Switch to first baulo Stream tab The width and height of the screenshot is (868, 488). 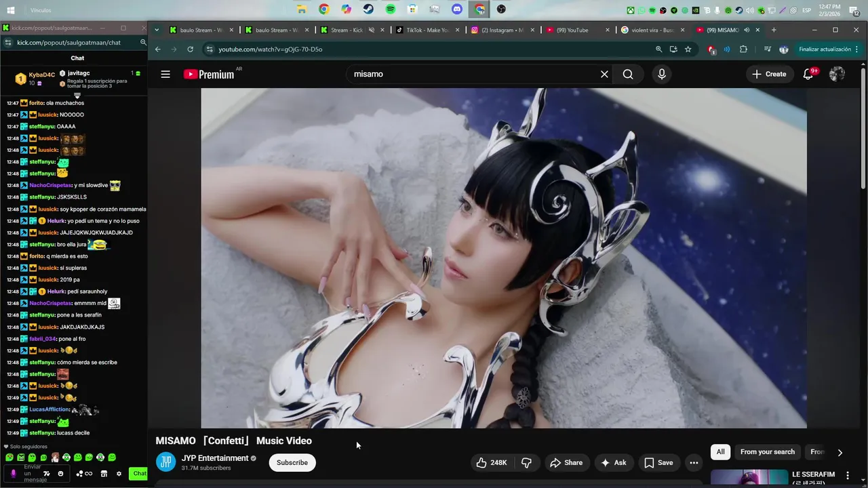point(202,30)
